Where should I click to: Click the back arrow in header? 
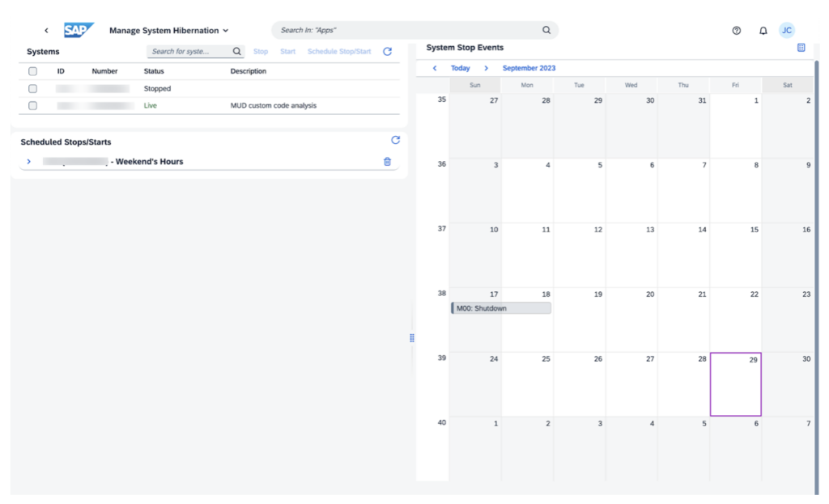tap(46, 31)
